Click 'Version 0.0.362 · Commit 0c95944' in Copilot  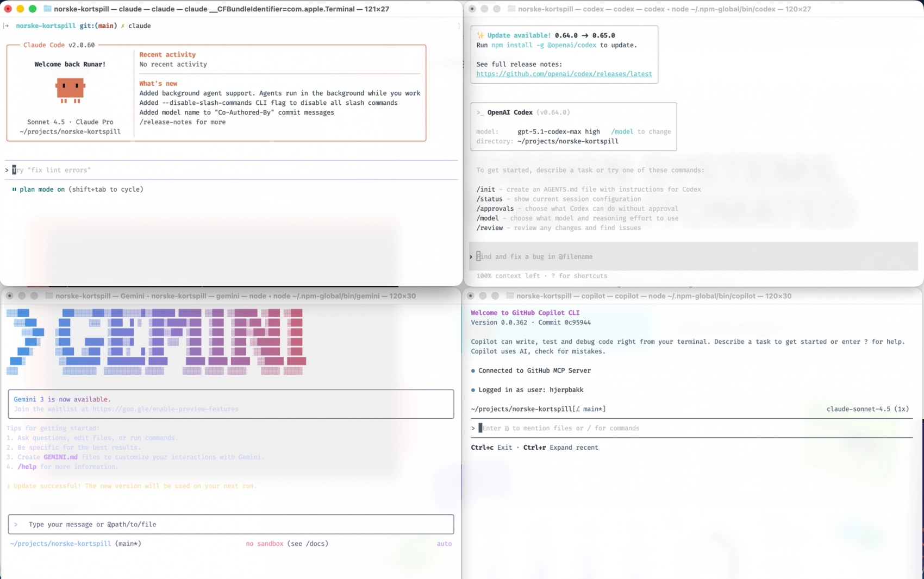click(530, 323)
